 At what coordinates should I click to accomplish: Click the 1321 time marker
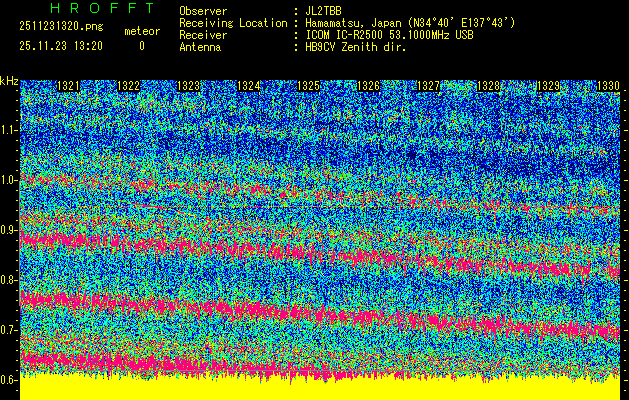[68, 87]
